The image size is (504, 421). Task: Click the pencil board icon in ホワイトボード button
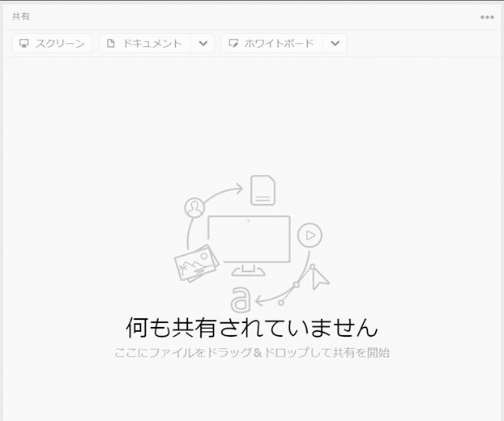click(x=233, y=43)
